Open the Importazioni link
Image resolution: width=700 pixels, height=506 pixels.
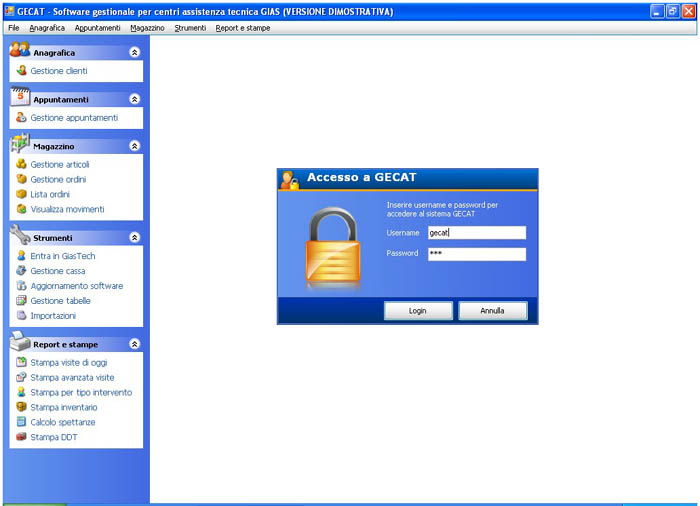click(x=53, y=315)
